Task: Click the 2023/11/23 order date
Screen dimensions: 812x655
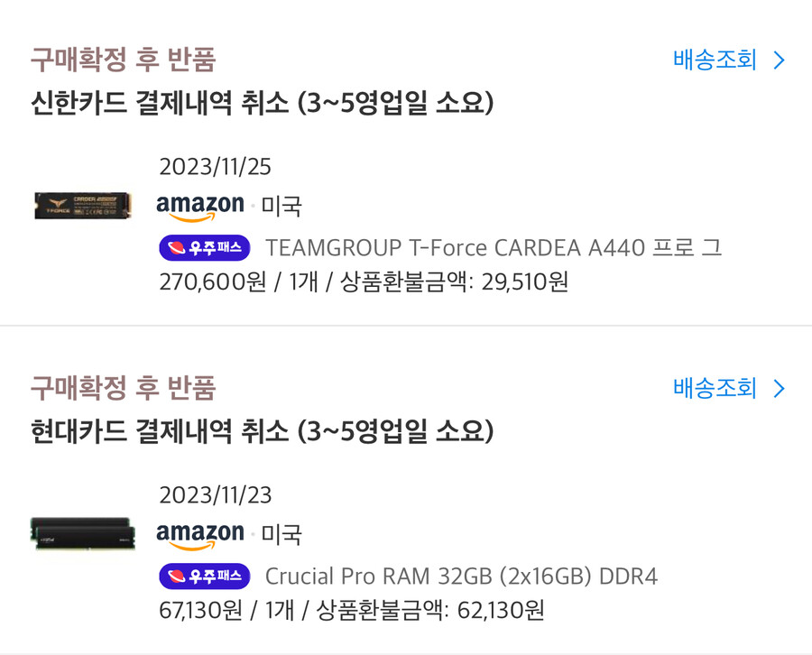Action: [215, 495]
